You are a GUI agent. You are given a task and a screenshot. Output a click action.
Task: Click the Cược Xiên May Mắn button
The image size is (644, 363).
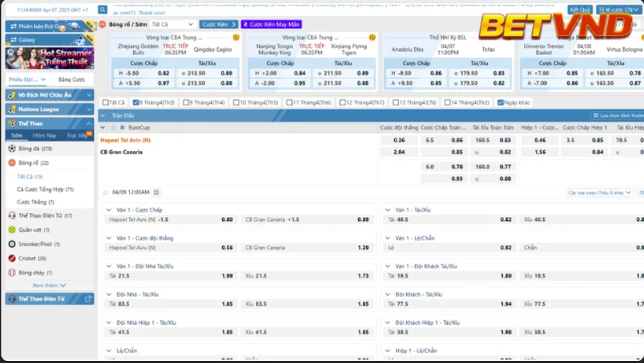pyautogui.click(x=271, y=24)
